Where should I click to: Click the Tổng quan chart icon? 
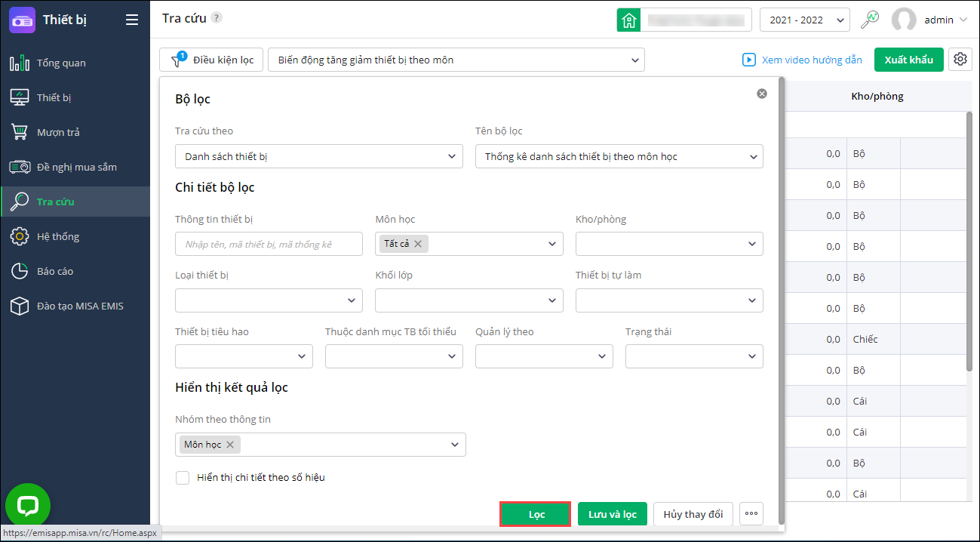click(20, 63)
